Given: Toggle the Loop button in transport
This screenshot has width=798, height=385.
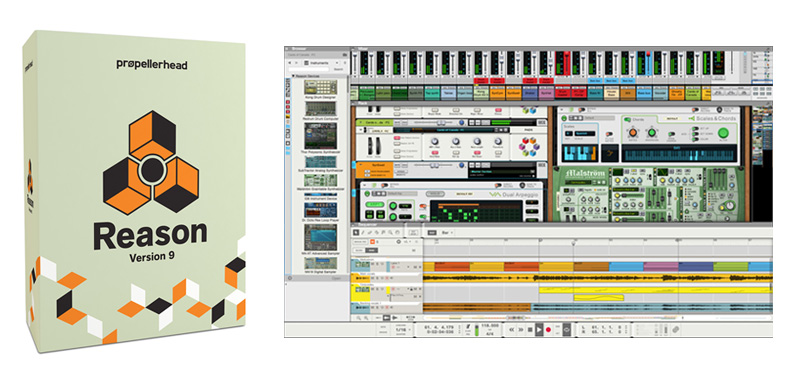Looking at the screenshot, I should [566, 329].
